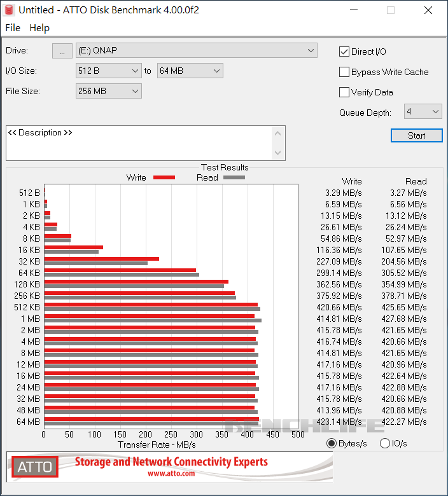Open the www.atto.com link in banner

pos(171,474)
